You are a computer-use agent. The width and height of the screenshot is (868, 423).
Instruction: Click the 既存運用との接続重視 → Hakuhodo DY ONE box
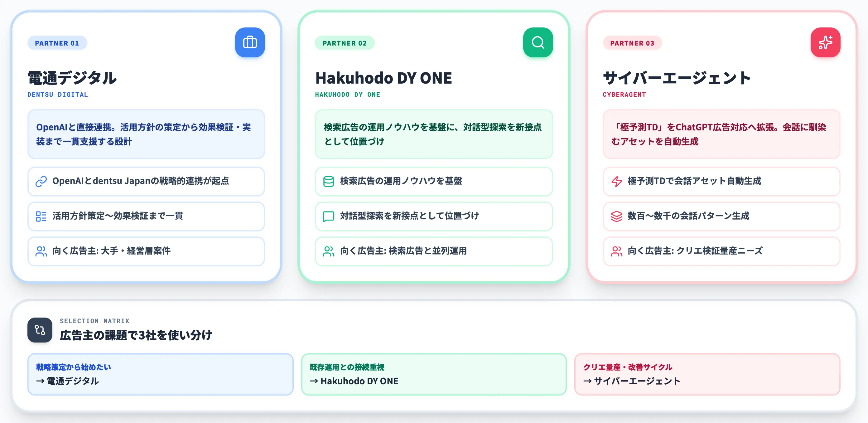[x=434, y=374]
